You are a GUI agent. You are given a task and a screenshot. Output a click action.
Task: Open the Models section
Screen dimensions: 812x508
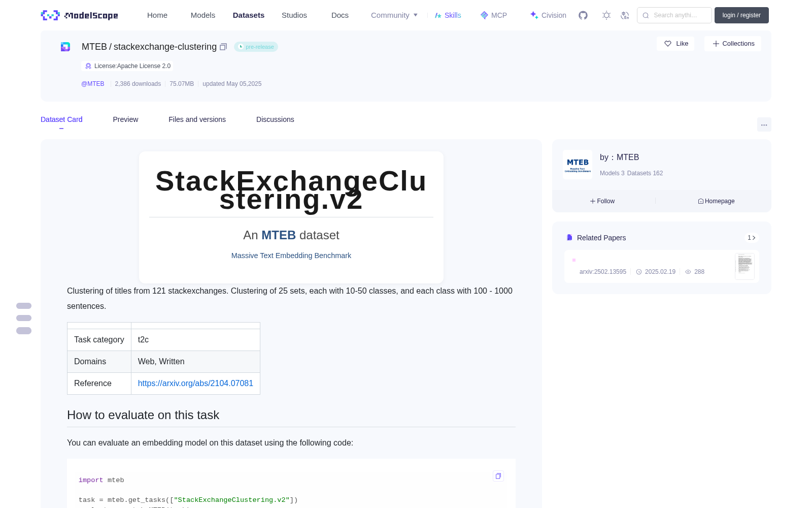click(x=203, y=15)
